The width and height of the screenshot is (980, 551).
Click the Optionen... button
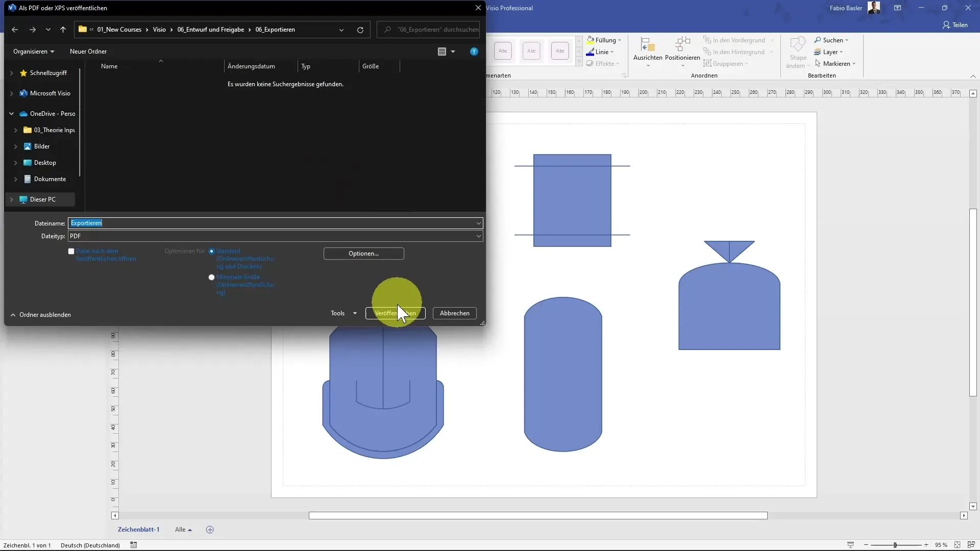363,254
